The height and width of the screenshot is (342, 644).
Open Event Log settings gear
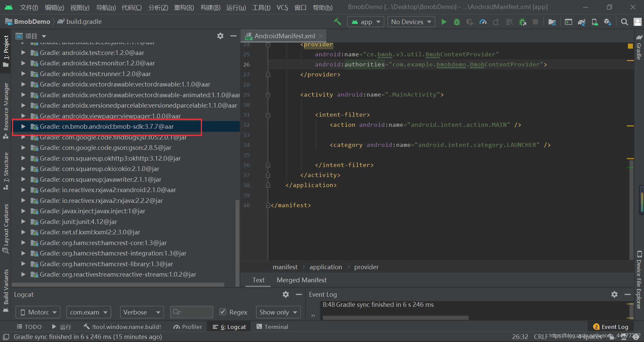614,294
